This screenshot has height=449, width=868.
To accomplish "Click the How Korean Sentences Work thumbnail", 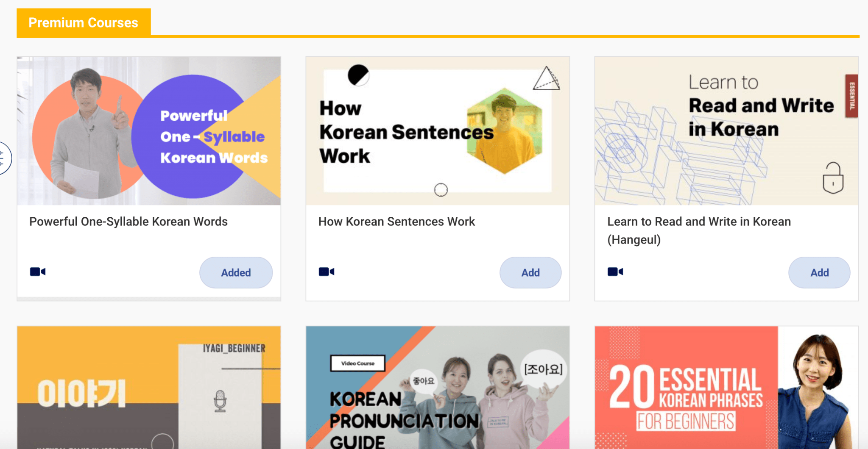I will click(x=438, y=131).
